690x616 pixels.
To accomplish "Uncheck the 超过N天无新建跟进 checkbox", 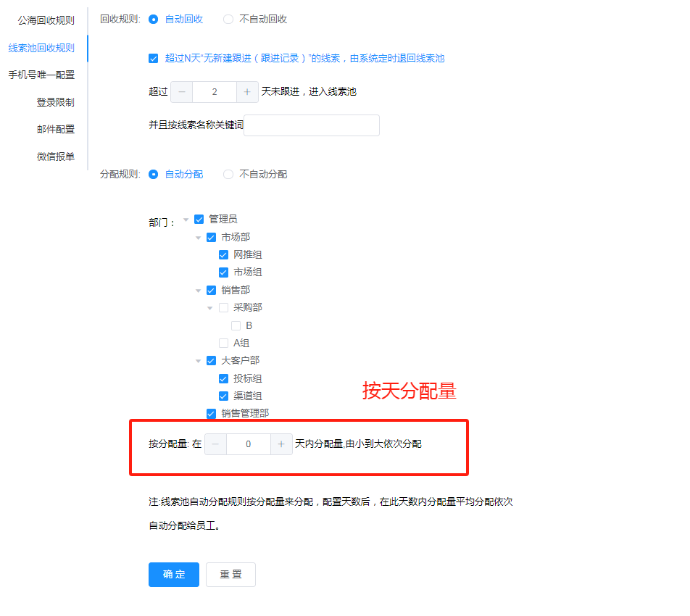I will [153, 59].
